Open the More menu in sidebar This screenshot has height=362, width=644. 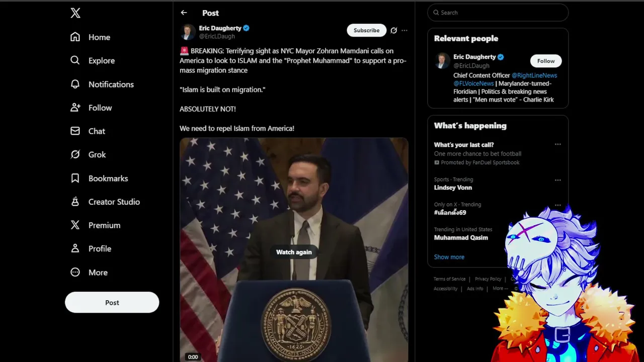[x=89, y=272]
